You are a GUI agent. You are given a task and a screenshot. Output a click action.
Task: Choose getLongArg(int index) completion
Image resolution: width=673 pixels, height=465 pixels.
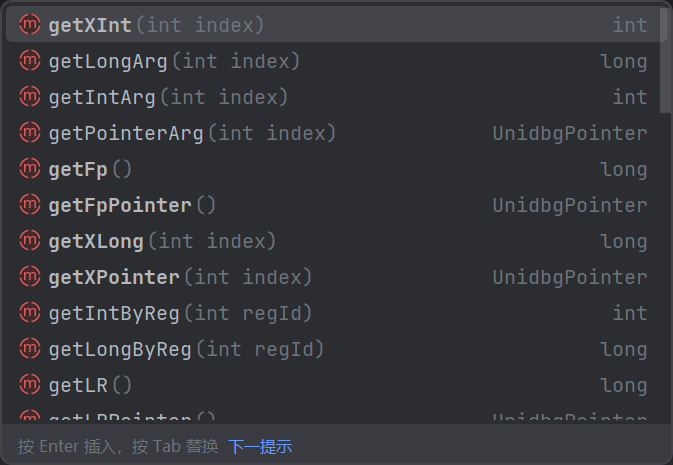point(333,61)
